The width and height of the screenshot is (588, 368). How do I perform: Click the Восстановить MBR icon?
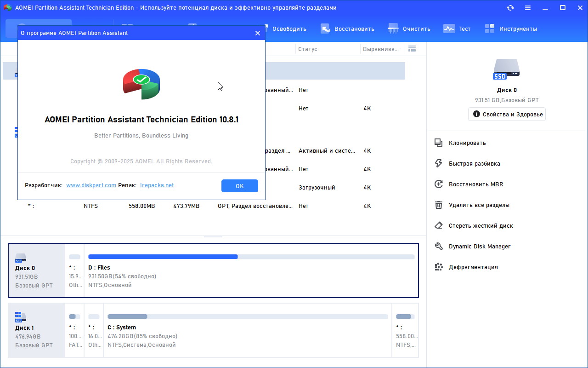pyautogui.click(x=439, y=184)
